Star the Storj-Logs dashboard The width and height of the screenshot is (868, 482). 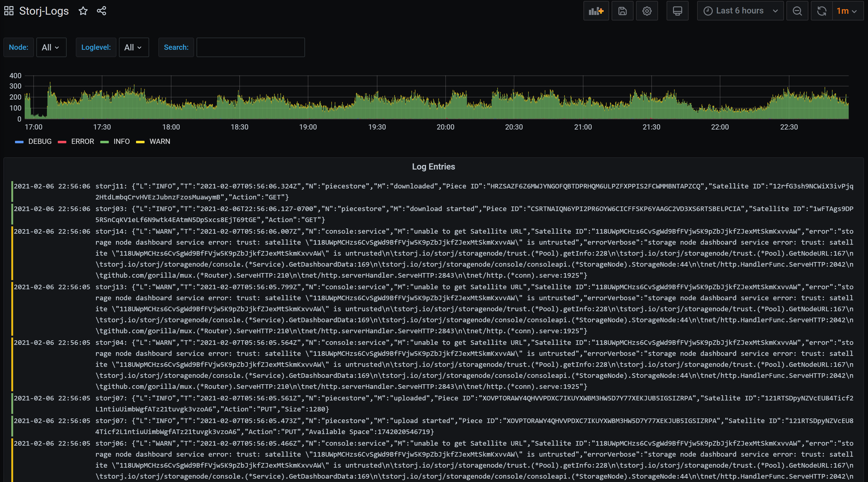tap(83, 11)
